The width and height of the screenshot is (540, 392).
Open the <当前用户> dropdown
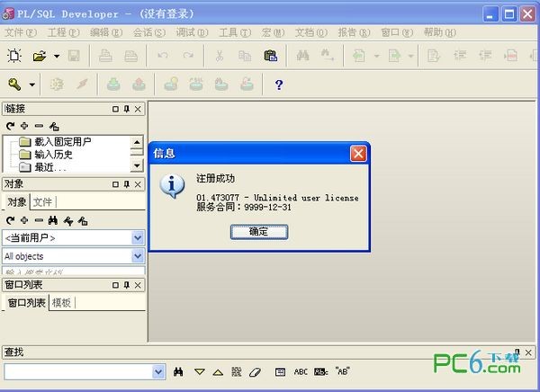pos(138,238)
